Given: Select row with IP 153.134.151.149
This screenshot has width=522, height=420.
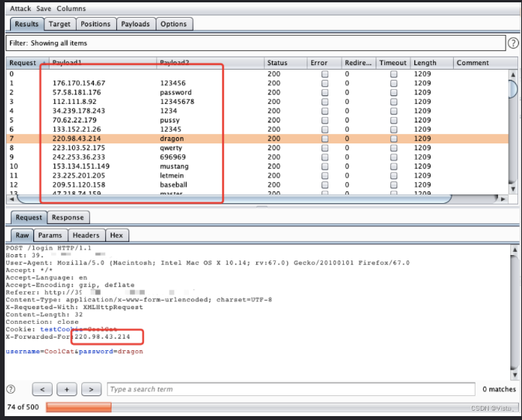Looking at the screenshot, I should [257, 166].
